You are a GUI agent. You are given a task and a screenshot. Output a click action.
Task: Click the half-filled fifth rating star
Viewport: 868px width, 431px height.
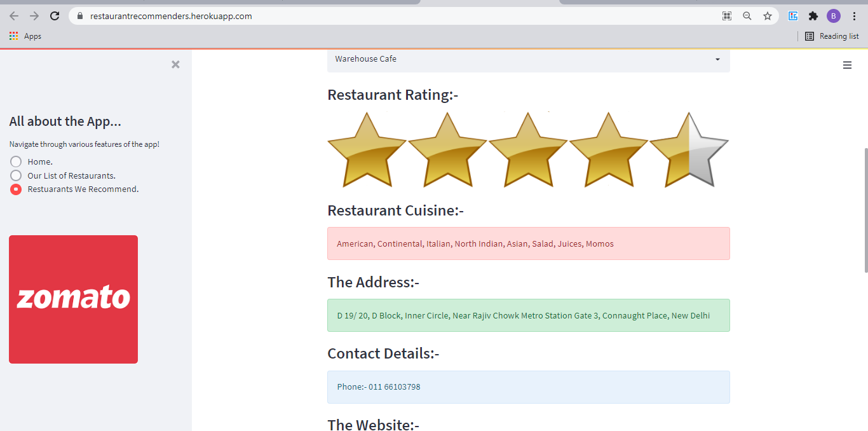(x=689, y=150)
